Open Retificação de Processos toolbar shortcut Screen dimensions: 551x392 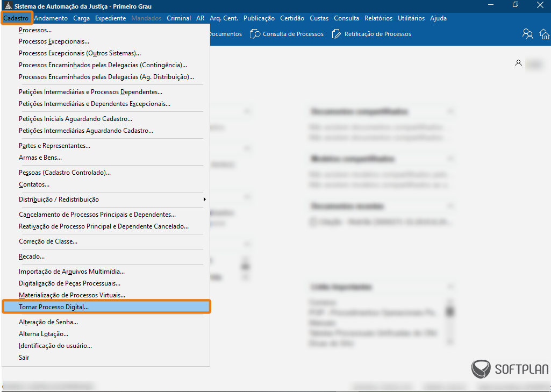[371, 34]
